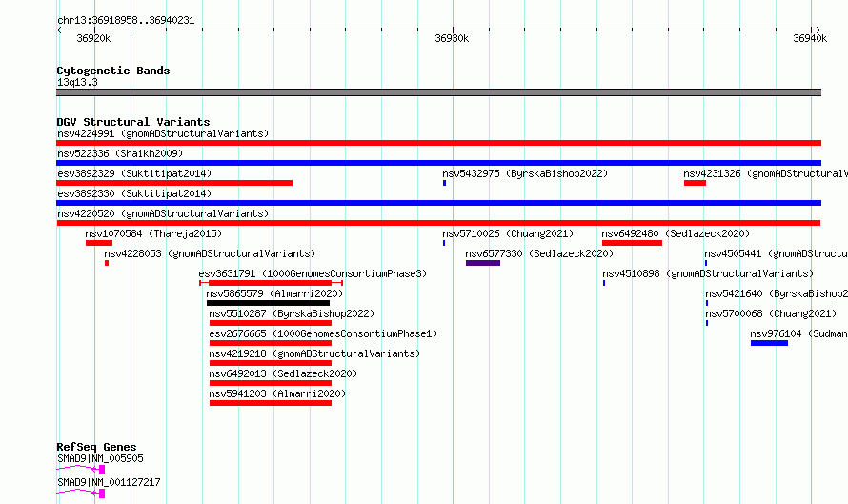Open nsv6577330 (Sedlazeck2020) label
Viewport: 848px width, 504px height.
coord(539,253)
